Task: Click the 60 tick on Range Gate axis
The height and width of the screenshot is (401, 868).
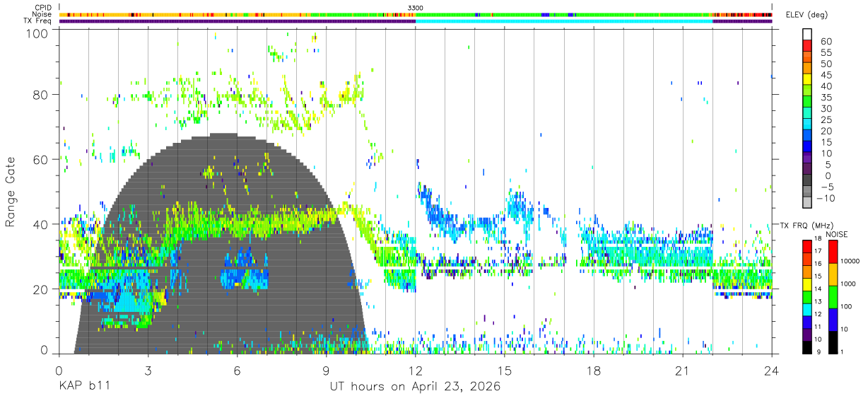Action: pos(41,160)
